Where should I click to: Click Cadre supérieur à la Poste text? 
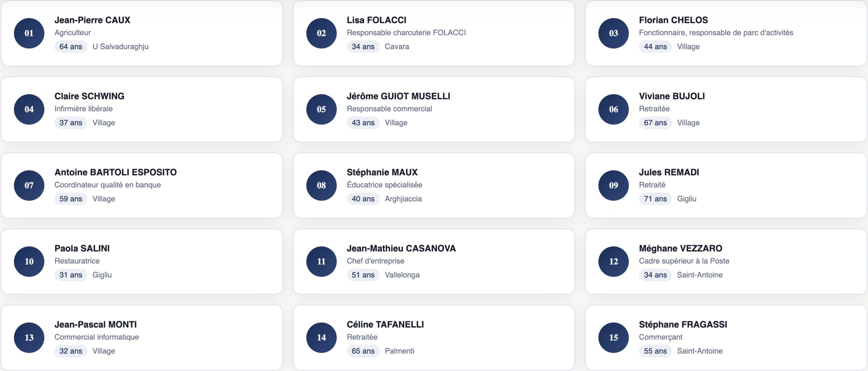click(x=684, y=261)
